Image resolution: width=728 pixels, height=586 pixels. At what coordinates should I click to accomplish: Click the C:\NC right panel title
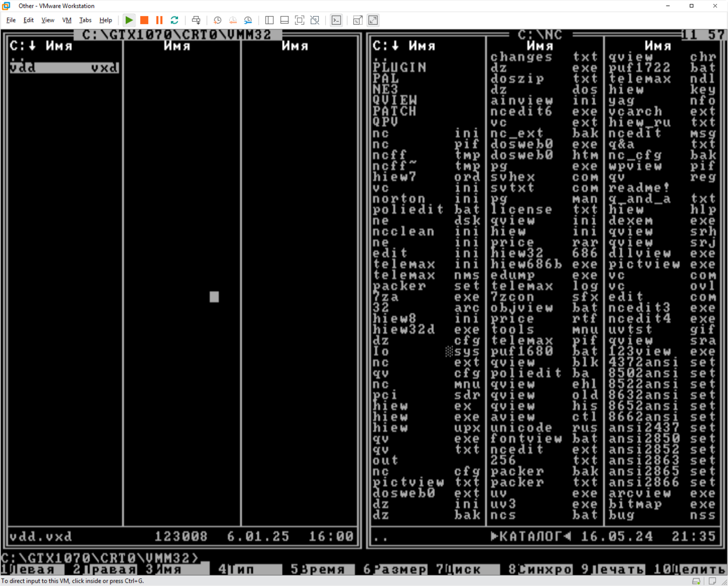(540, 35)
